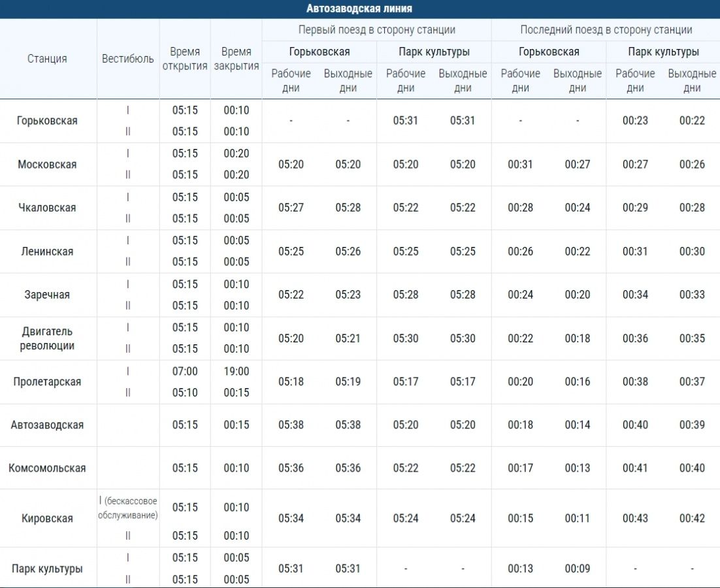This screenshot has width=720, height=588.
Task: Click the Двигатель революции station name
Action: pos(47,338)
